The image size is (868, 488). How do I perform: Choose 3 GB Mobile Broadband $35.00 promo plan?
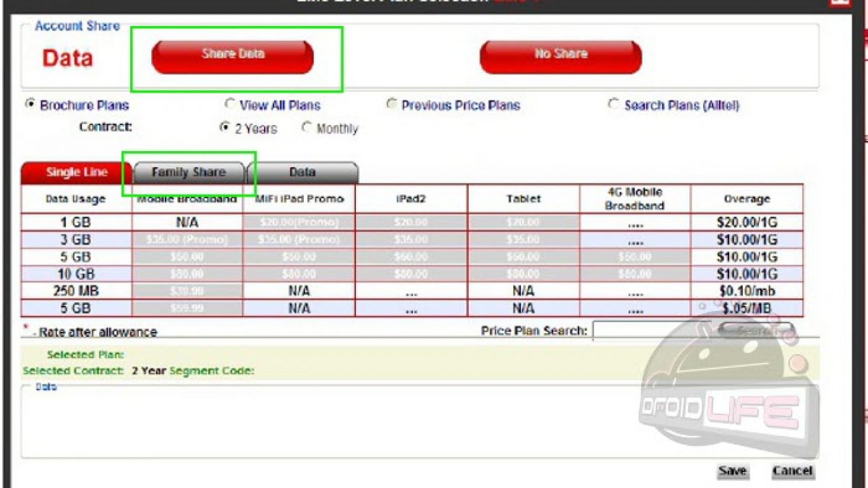pos(187,240)
